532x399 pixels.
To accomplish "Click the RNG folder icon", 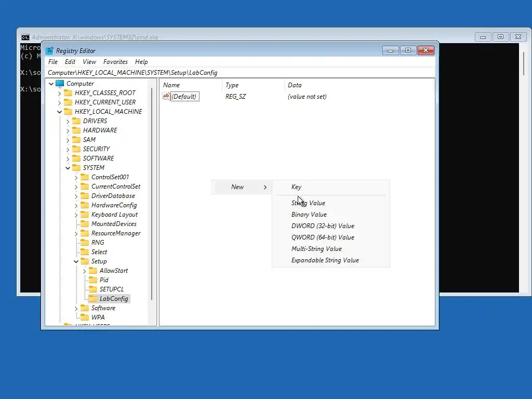I will pos(85,243).
